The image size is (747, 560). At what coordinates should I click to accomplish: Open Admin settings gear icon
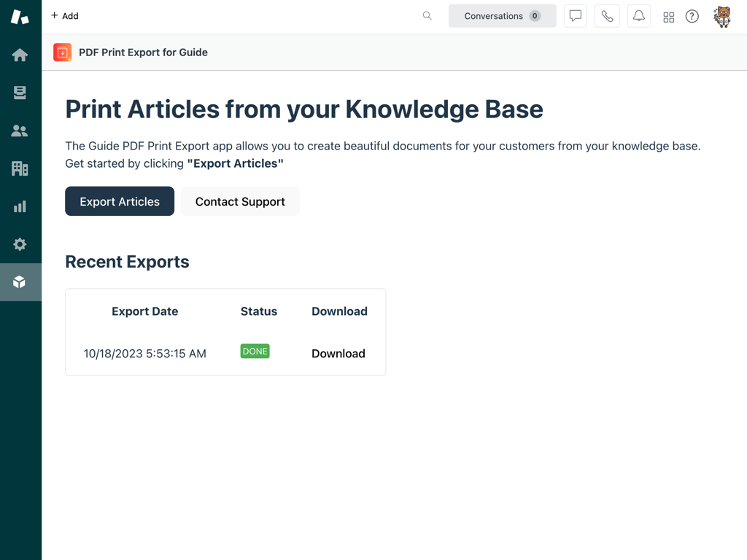(20, 244)
